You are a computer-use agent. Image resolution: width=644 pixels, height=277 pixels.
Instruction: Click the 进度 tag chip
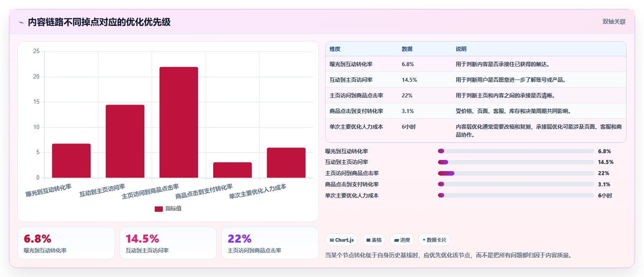(x=402, y=240)
